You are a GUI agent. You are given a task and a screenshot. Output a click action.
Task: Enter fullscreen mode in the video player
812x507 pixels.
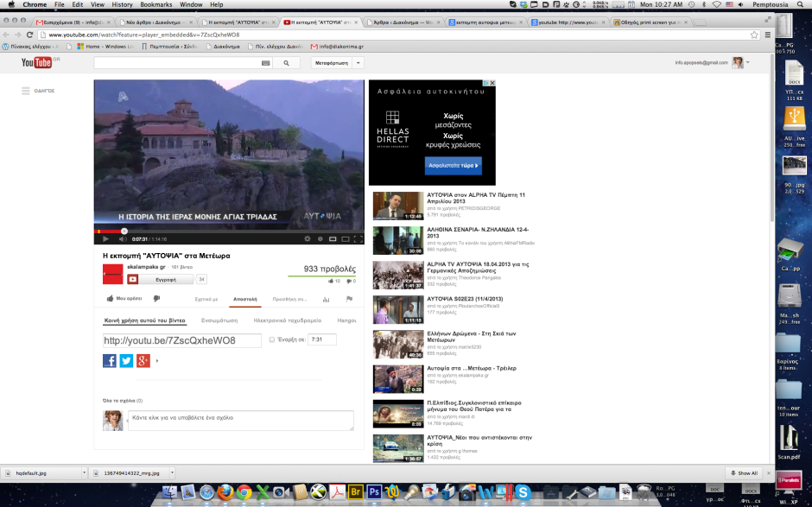[x=358, y=238]
